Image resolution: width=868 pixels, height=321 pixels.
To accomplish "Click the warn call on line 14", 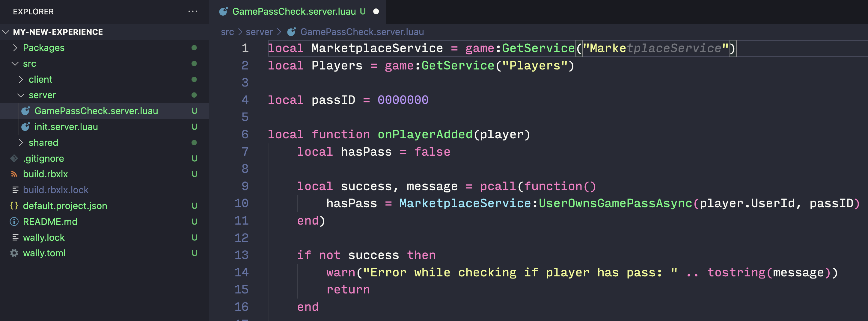I will pyautogui.click(x=341, y=272).
